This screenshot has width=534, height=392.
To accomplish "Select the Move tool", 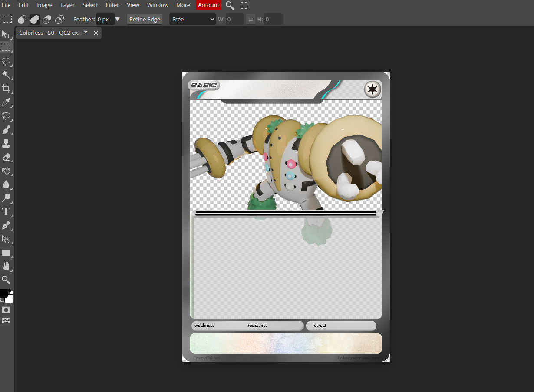I will point(6,34).
